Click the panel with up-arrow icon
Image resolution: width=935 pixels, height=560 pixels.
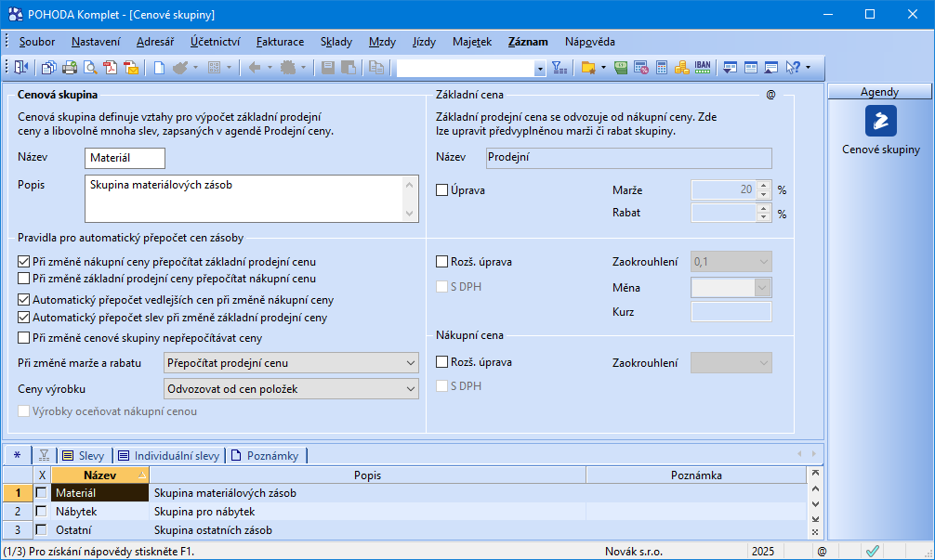[x=771, y=67]
